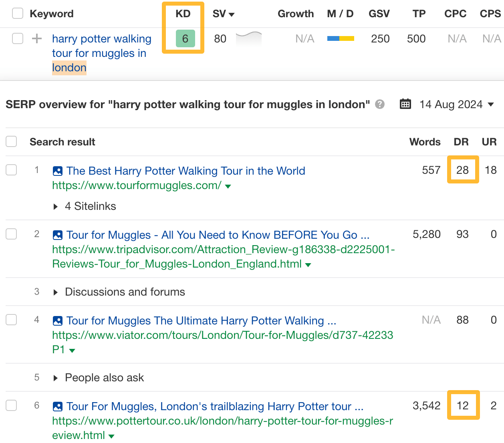Viewport: 504px width, 443px height.
Task: Click the plus icon next to the keyword
Action: [x=36, y=38]
